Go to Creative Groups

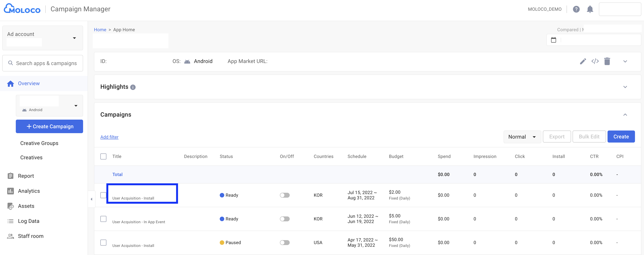[39, 143]
